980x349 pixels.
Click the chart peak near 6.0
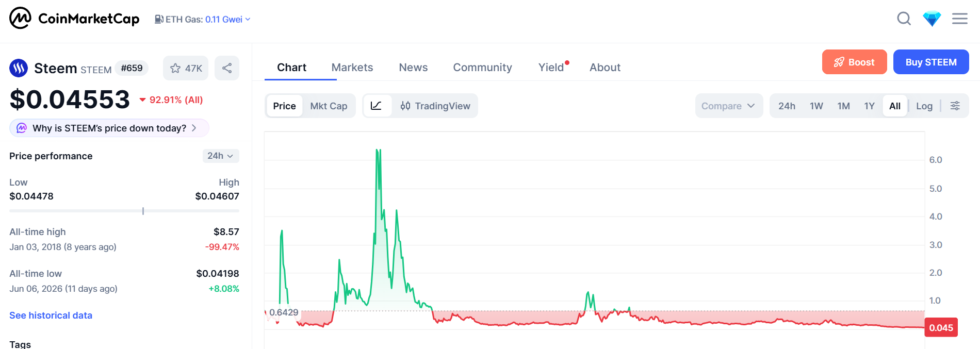[378, 151]
